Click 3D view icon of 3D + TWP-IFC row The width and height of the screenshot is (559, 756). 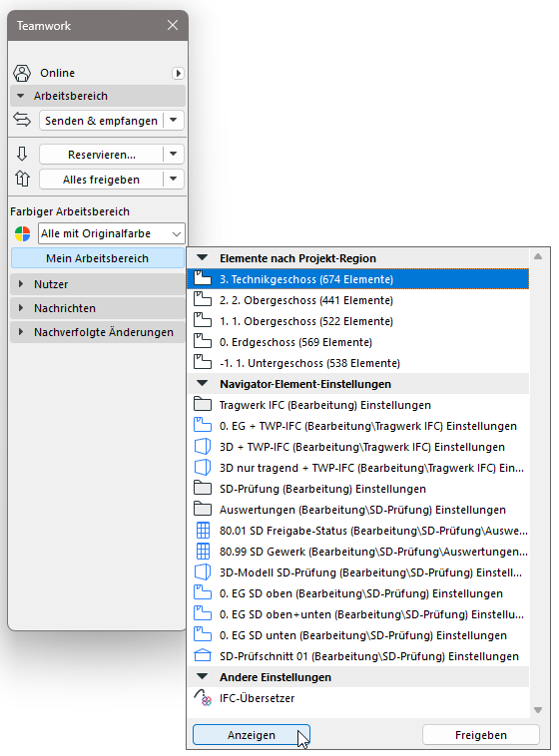coord(203,447)
